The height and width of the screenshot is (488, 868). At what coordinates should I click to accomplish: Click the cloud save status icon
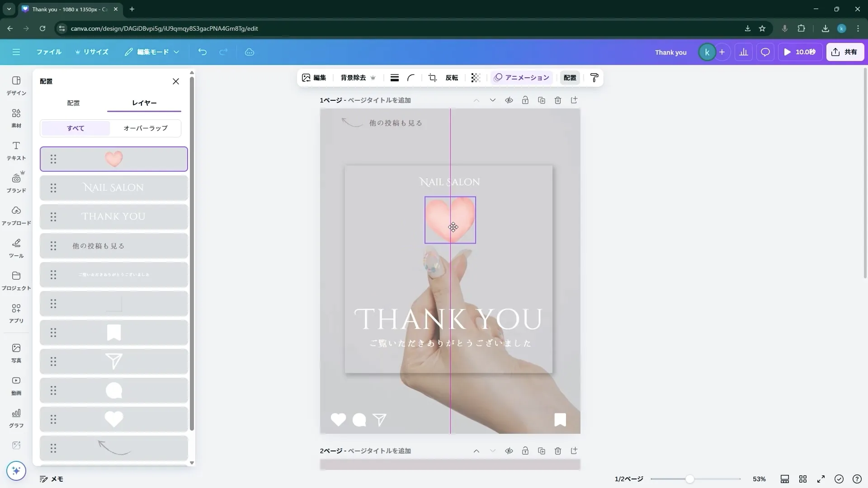click(x=250, y=52)
